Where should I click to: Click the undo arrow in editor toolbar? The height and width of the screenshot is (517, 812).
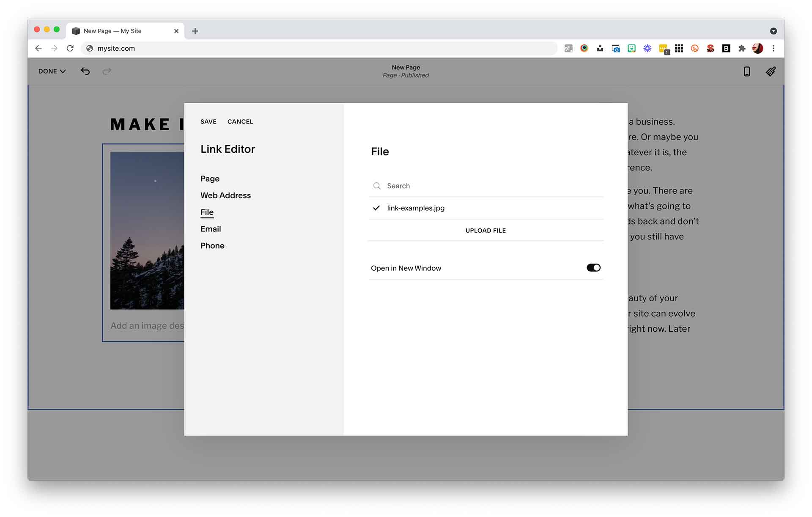(x=85, y=71)
